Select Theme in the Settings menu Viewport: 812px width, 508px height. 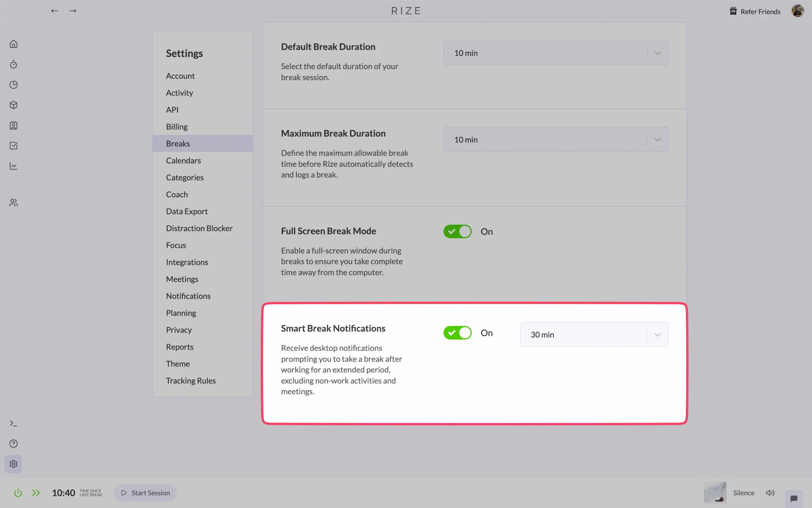click(203, 364)
